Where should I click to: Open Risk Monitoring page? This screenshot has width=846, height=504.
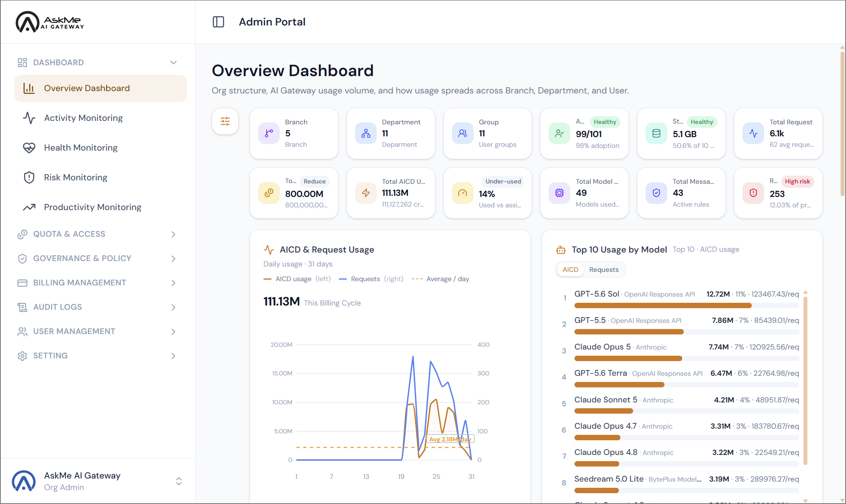coord(100,177)
